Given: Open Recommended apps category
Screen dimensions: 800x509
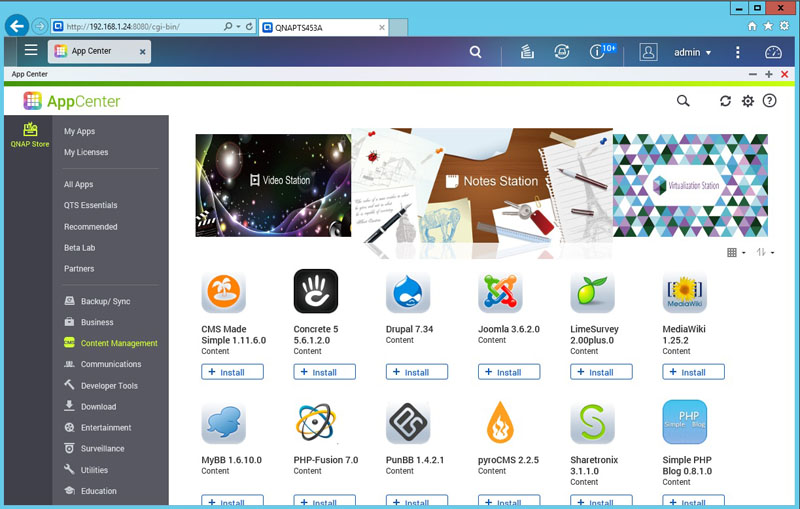Looking at the screenshot, I should [x=90, y=226].
